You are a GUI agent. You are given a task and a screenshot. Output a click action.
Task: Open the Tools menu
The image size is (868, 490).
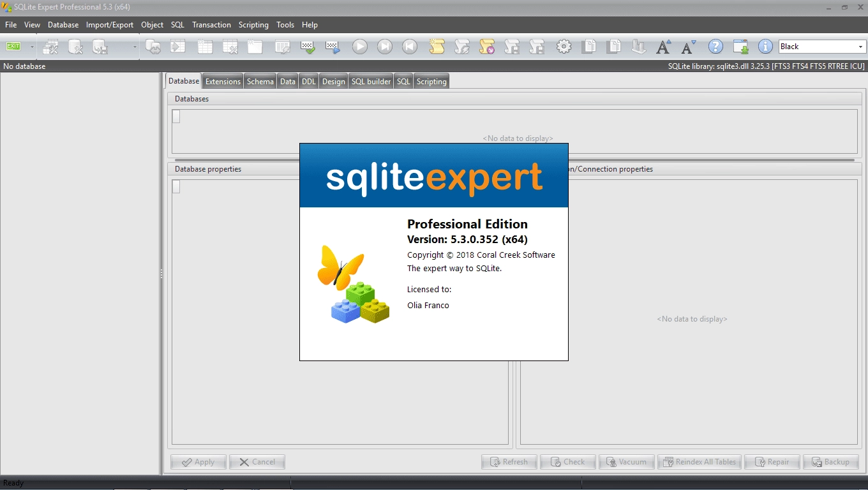(x=285, y=25)
